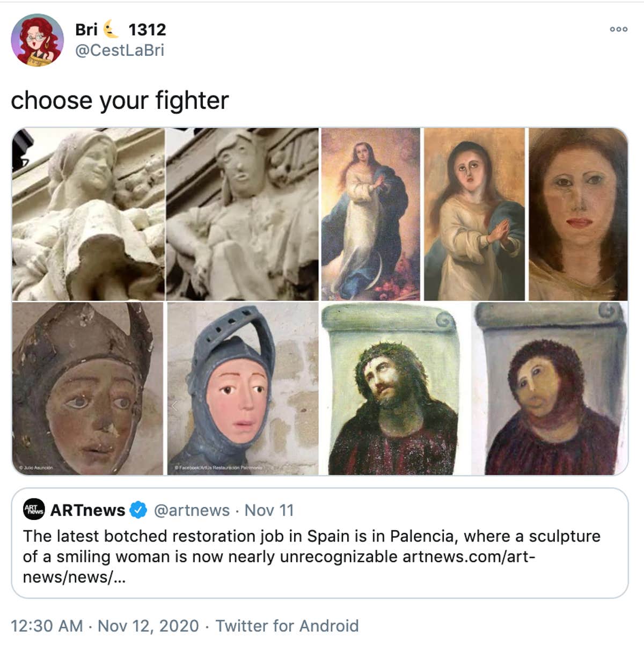Click the "Nov 11" quoted tweet date
Screen dimensions: 644x652
click(269, 510)
